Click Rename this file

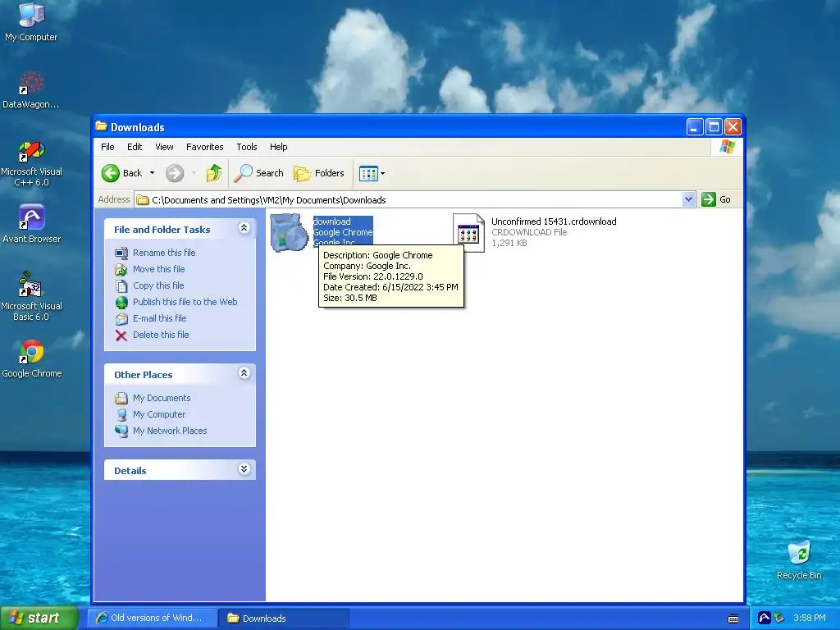[x=164, y=253]
